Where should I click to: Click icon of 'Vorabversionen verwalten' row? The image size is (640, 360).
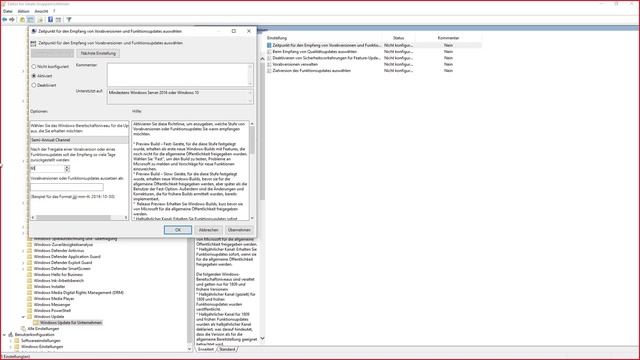coord(269,64)
